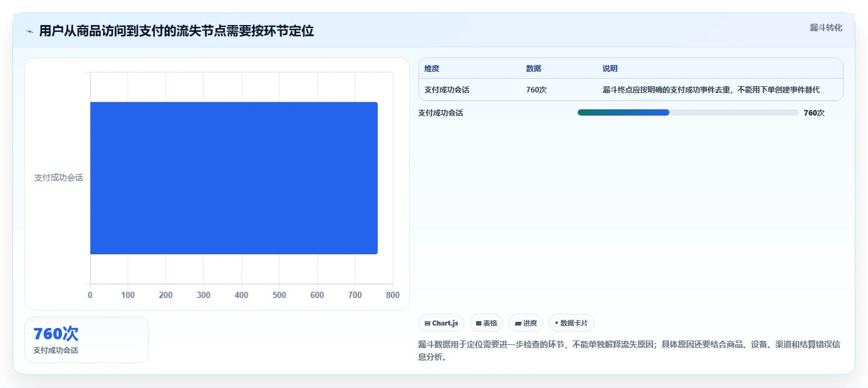The image size is (868, 388).
Task: Click the 100 tick on the chart x-axis
Action: tap(128, 295)
